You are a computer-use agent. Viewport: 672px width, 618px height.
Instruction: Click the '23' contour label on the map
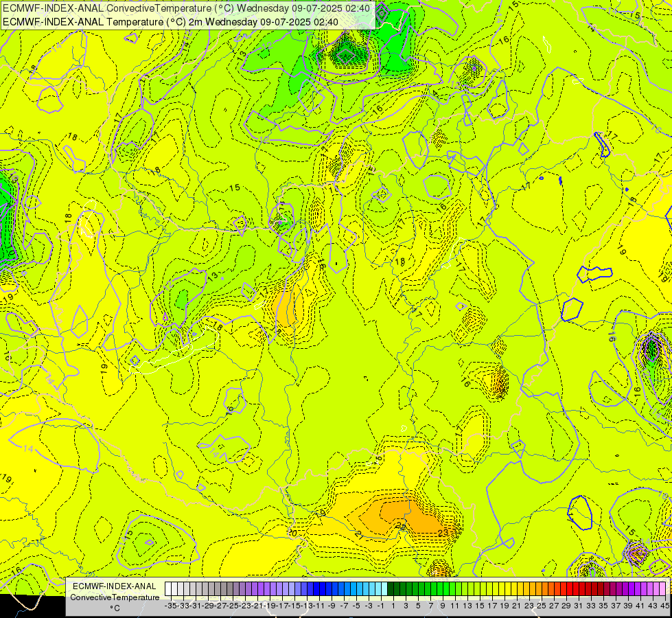point(443,532)
